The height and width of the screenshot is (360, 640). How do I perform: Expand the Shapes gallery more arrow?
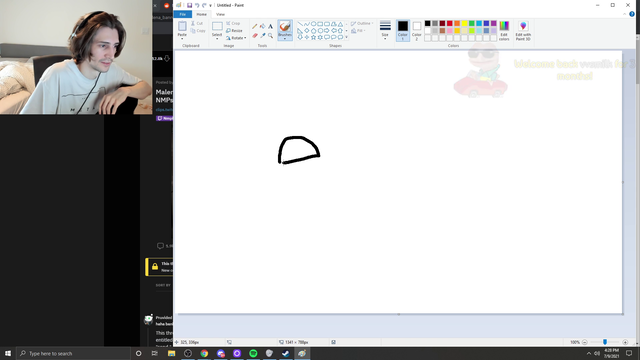347,37
